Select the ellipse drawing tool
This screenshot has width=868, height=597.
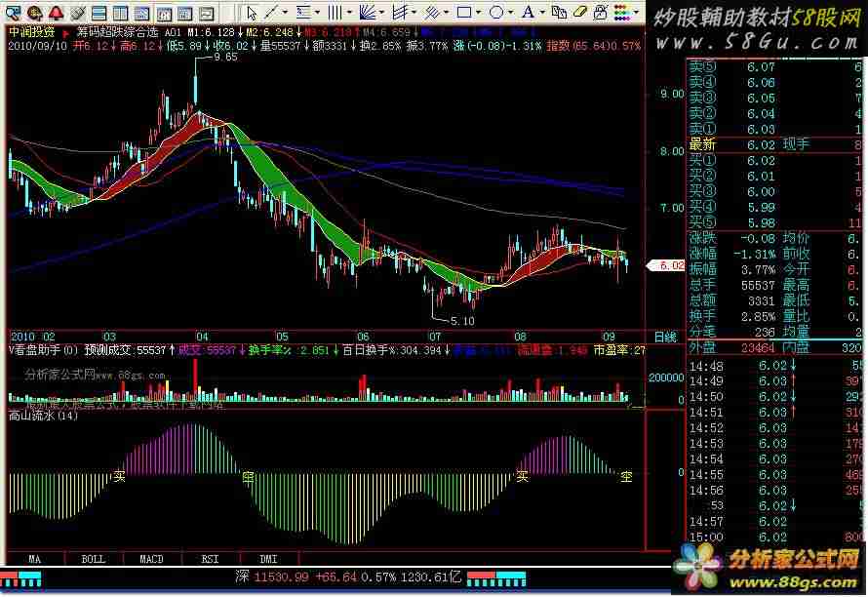[x=496, y=13]
